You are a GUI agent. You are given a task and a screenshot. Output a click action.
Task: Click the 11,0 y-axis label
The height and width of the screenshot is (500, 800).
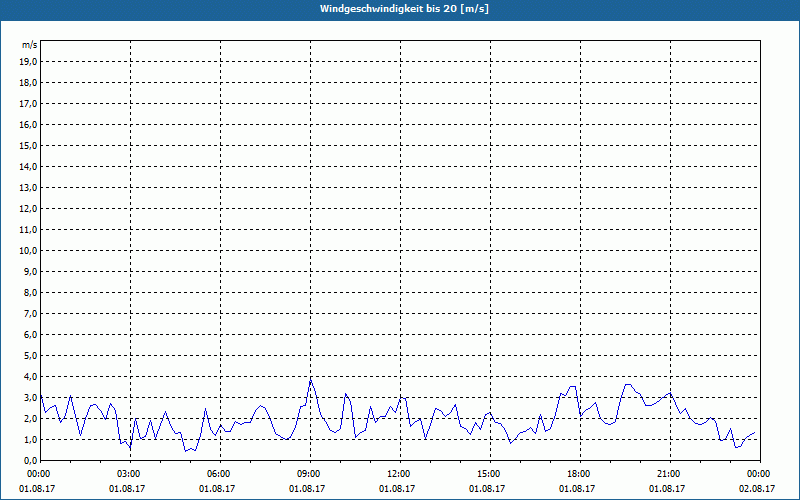click(x=28, y=230)
